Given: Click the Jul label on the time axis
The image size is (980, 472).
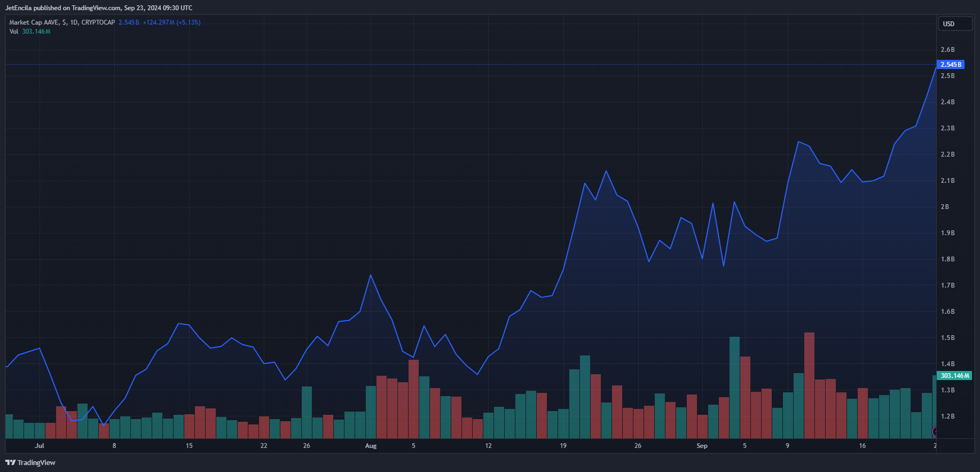Looking at the screenshot, I should [x=40, y=446].
